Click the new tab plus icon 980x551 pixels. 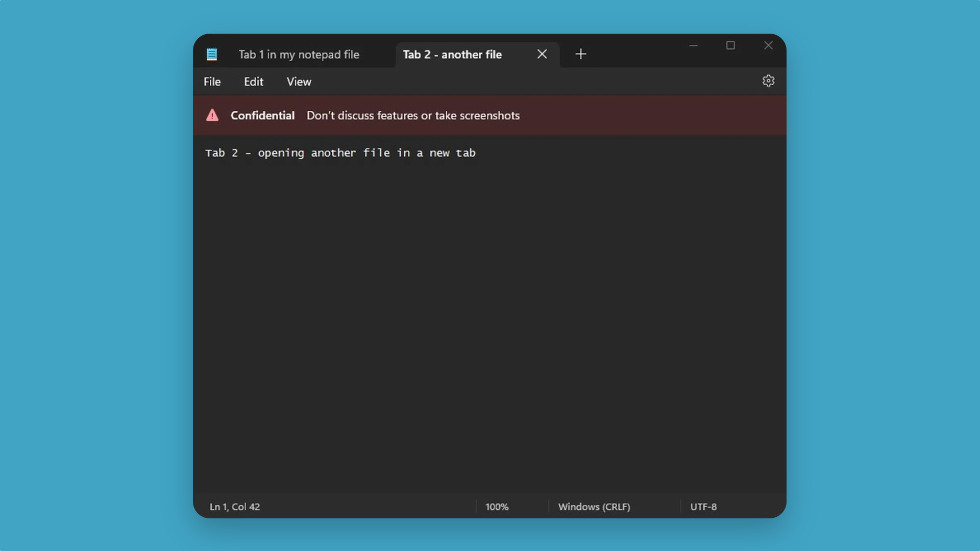click(x=580, y=54)
